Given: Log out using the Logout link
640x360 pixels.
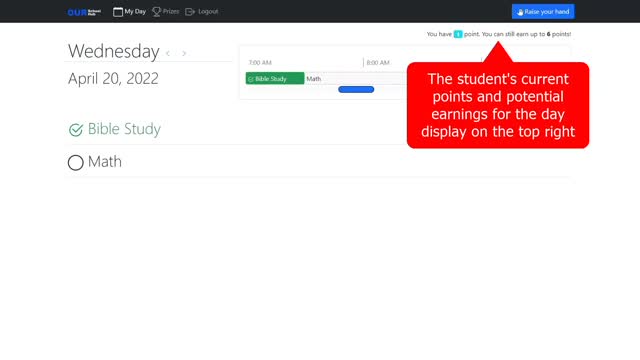Looking at the screenshot, I should pos(202,11).
